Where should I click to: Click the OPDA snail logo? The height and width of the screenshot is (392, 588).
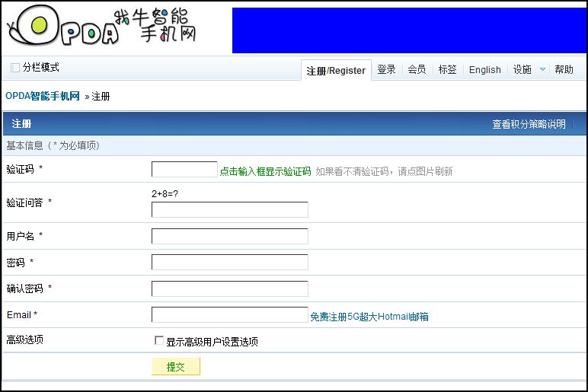coord(101,26)
